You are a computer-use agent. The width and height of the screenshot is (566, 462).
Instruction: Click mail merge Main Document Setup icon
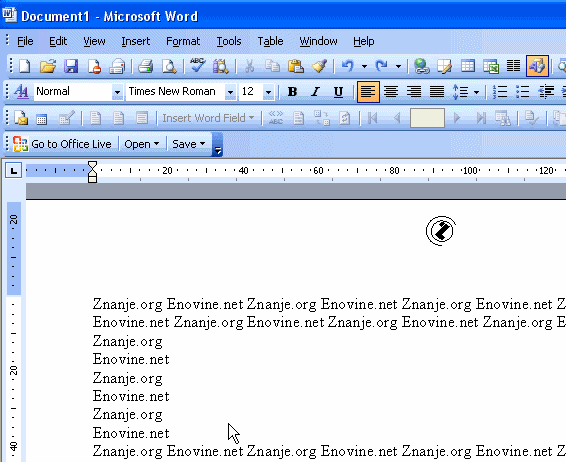[x=21, y=118]
